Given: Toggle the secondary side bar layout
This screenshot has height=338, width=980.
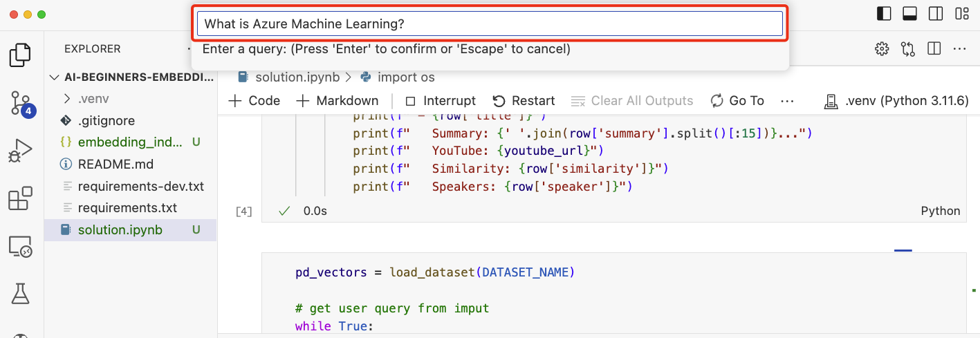Looking at the screenshot, I should coord(936,14).
